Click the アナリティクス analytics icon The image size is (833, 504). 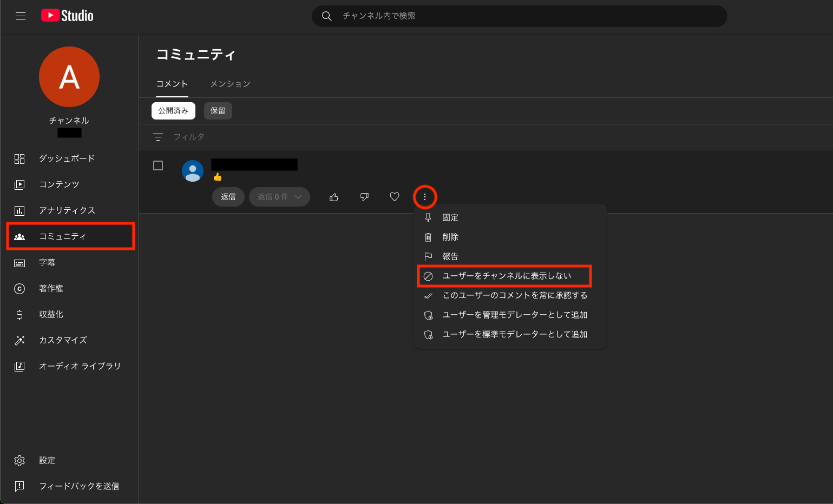coord(19,210)
